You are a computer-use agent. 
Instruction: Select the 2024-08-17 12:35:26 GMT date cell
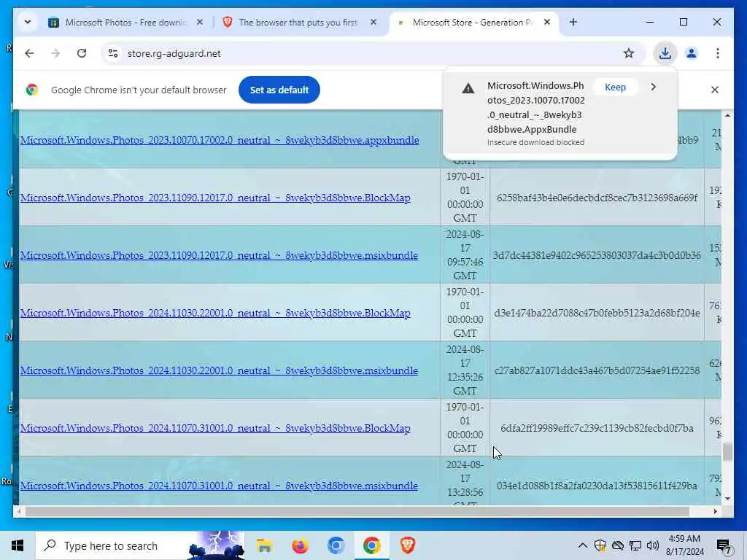(465, 370)
